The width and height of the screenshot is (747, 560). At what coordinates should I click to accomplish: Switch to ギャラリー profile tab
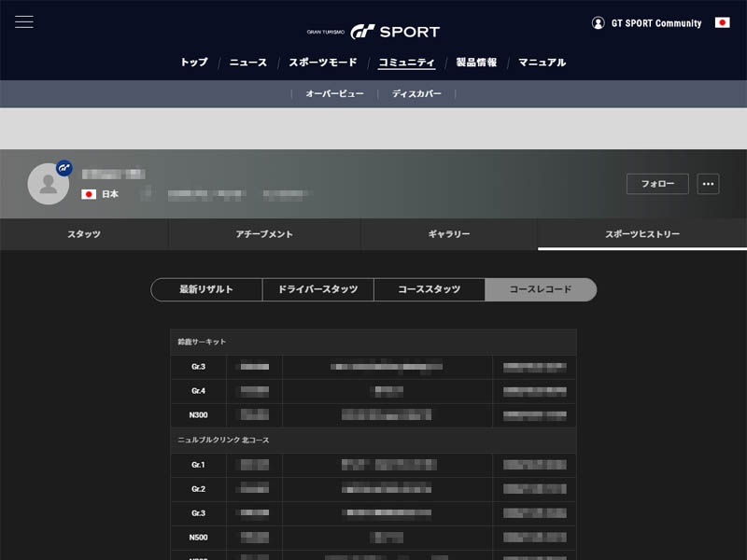[449, 234]
